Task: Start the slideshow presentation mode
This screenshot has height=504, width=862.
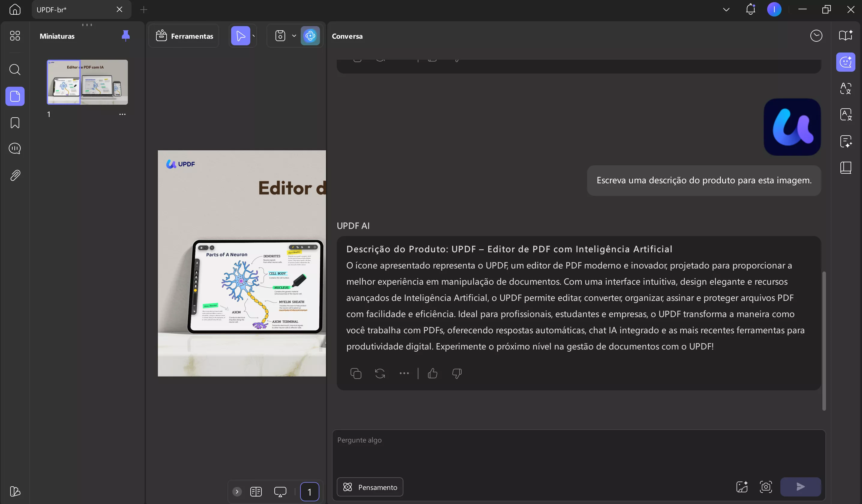Action: (x=280, y=492)
